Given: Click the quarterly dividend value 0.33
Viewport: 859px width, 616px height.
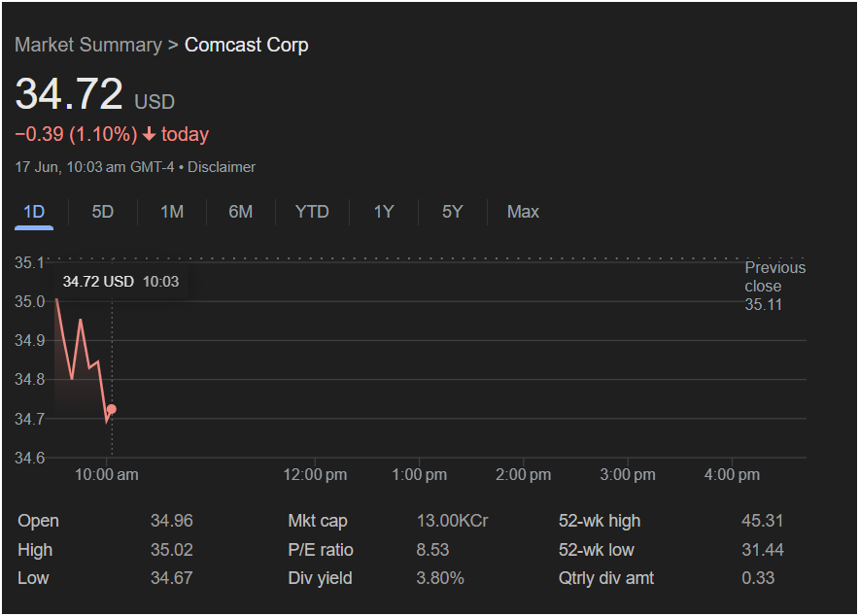Looking at the screenshot, I should click(x=758, y=578).
